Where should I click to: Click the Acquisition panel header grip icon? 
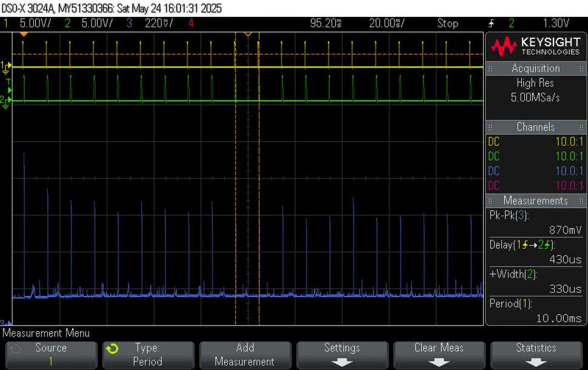tap(492, 69)
